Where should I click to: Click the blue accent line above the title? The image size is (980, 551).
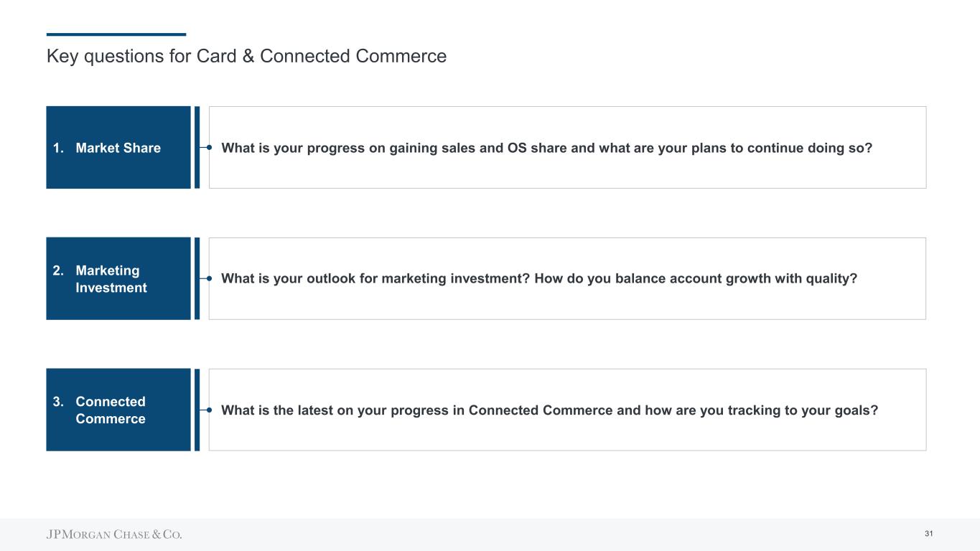pos(116,34)
